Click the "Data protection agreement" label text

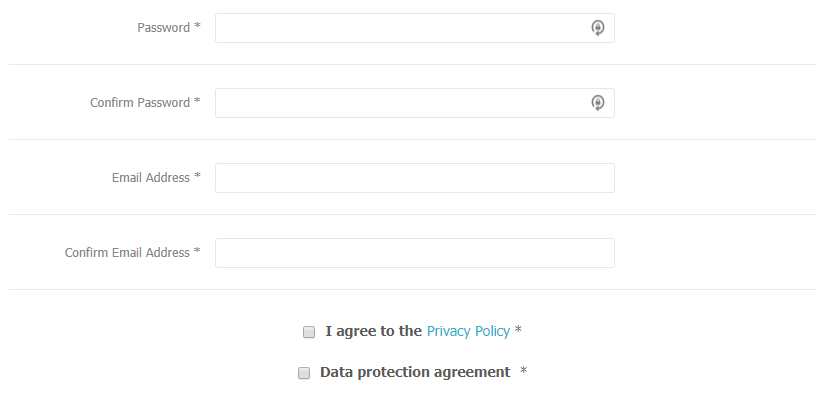(415, 372)
